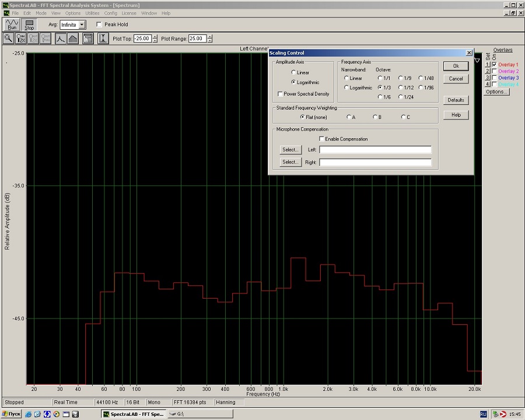Decrease Plot Range with down arrow
The width and height of the screenshot is (525, 420).
point(209,41)
